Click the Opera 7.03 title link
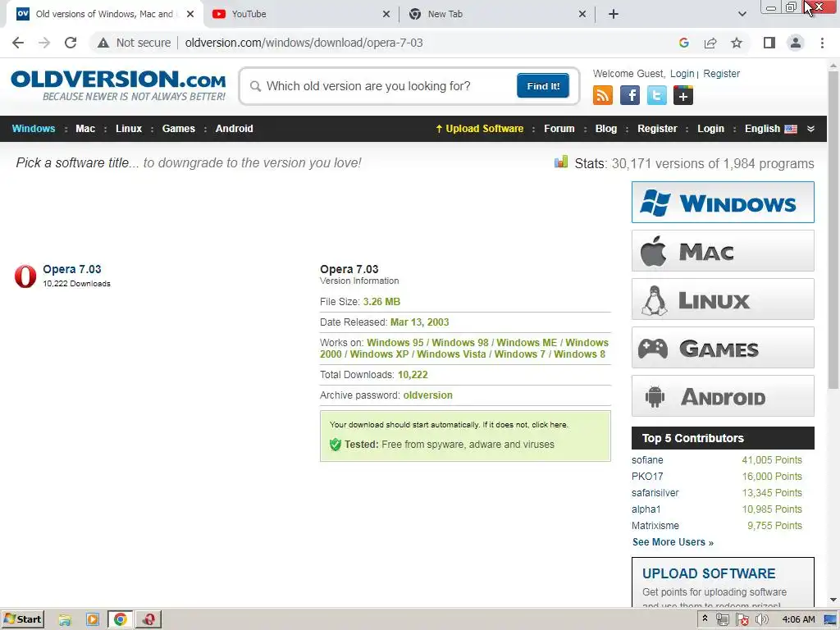The width and height of the screenshot is (840, 630). 72,269
